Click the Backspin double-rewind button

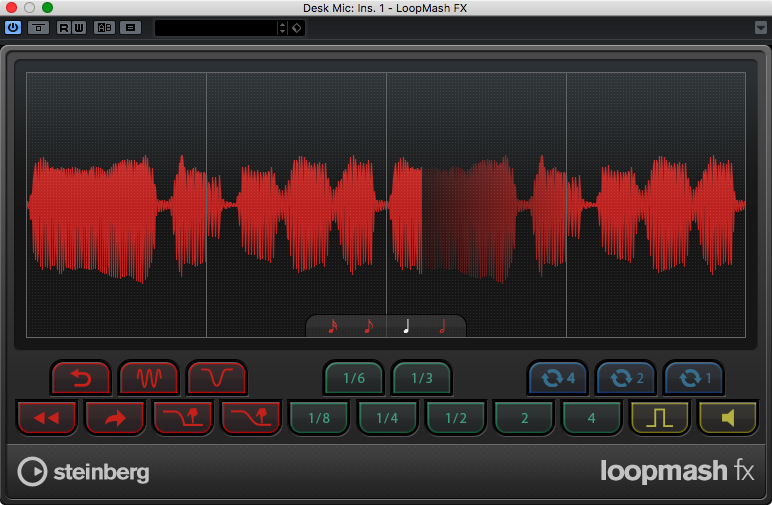(47, 418)
